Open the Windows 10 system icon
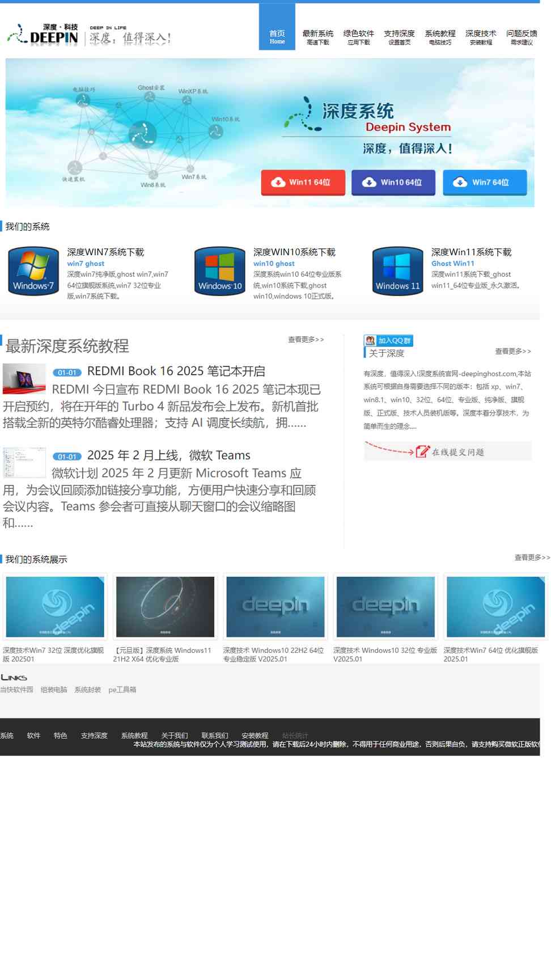 point(220,271)
